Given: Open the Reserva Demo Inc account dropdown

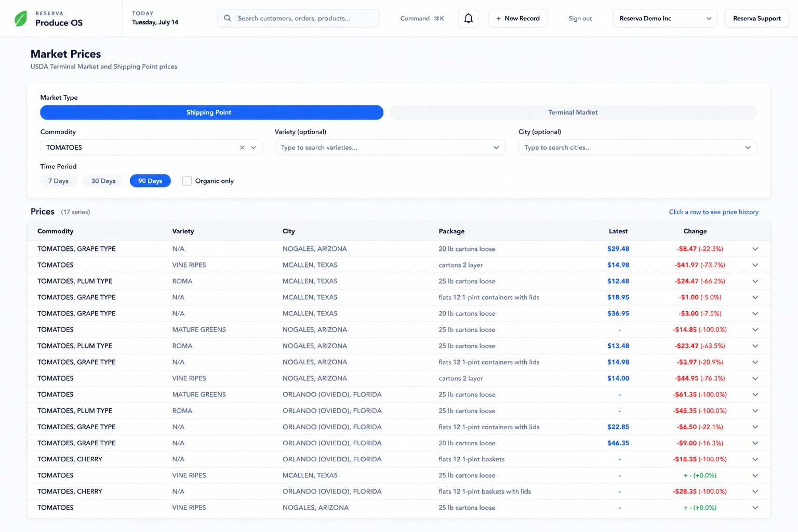Looking at the screenshot, I should (665, 18).
